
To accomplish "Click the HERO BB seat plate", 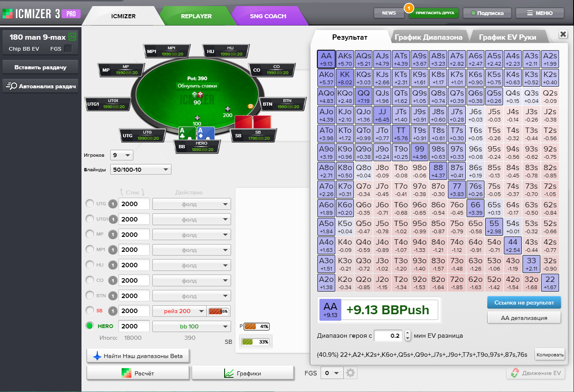I will pos(197,146).
